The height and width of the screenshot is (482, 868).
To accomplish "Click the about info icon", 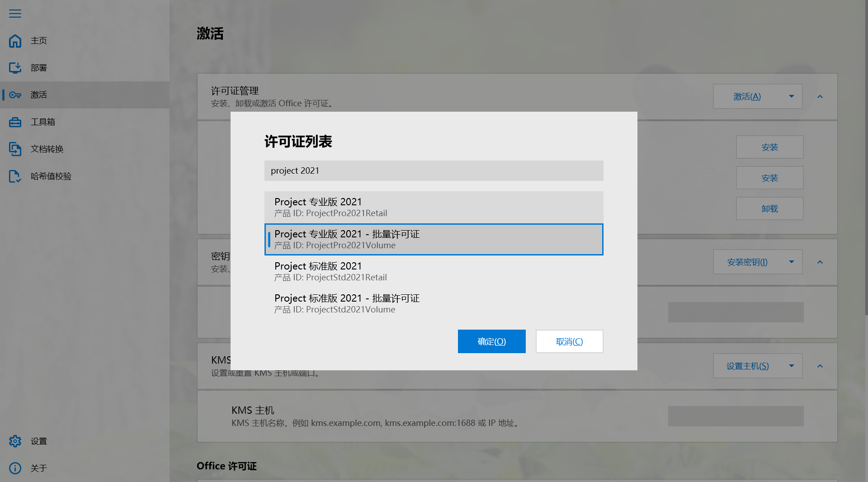I will click(x=15, y=468).
